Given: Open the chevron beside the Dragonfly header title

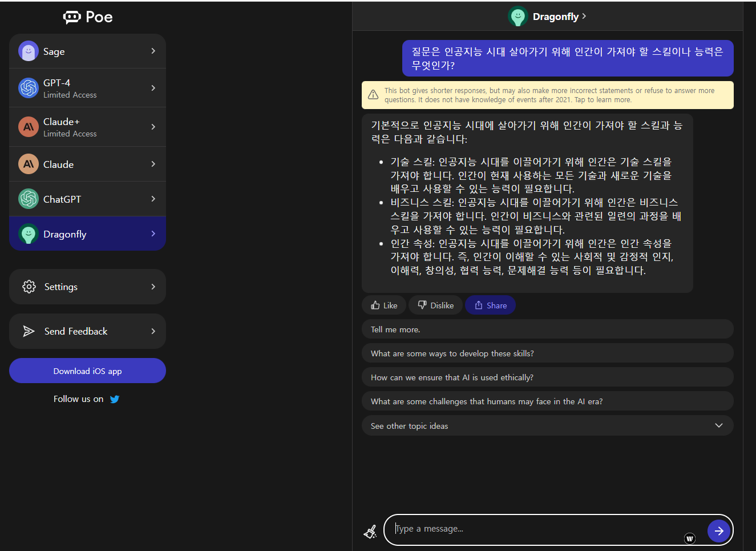Looking at the screenshot, I should pyautogui.click(x=584, y=17).
